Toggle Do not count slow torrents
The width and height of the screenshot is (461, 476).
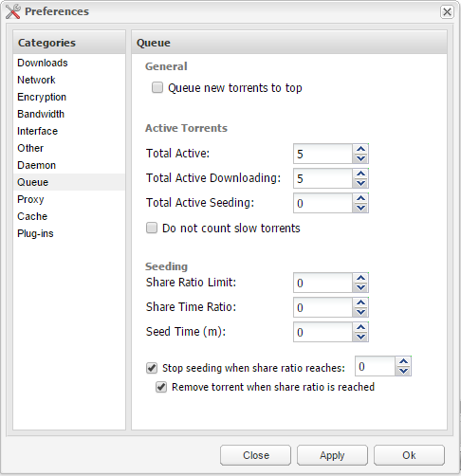point(152,228)
